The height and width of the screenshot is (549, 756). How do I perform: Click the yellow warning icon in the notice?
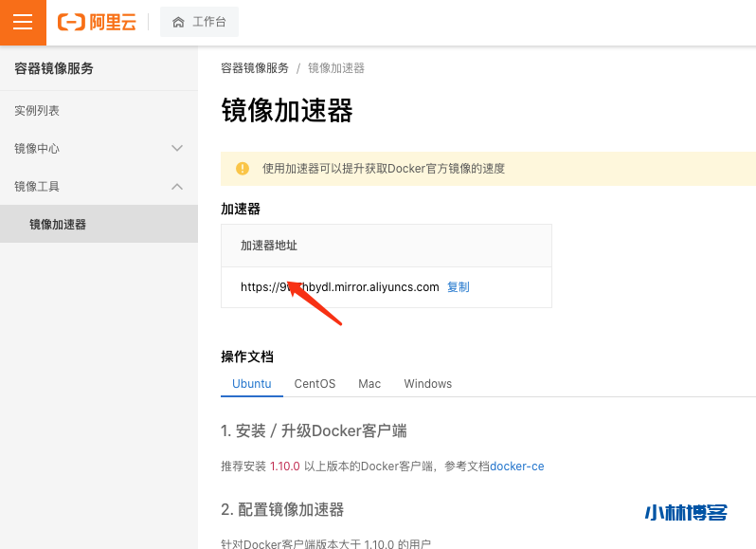(x=243, y=169)
